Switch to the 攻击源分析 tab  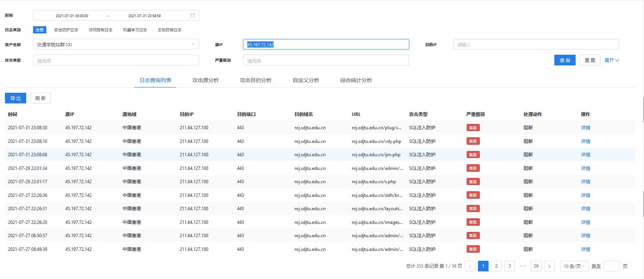(206, 80)
